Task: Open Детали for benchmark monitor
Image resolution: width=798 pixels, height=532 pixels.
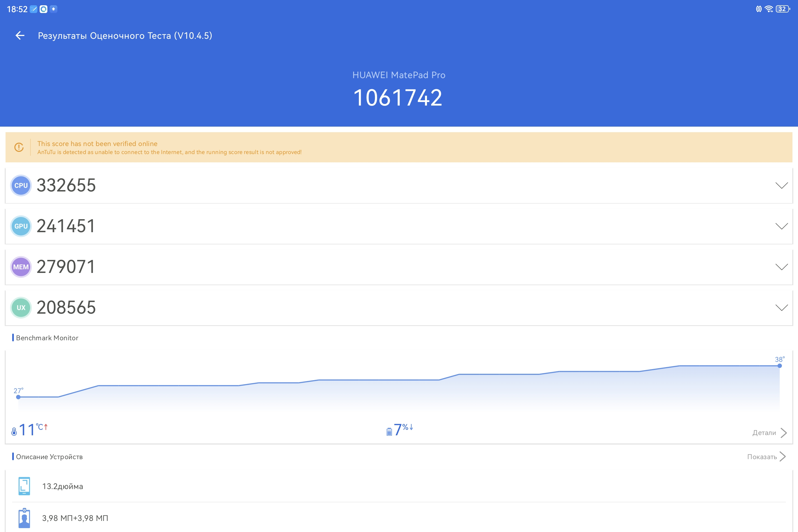Action: (x=764, y=433)
